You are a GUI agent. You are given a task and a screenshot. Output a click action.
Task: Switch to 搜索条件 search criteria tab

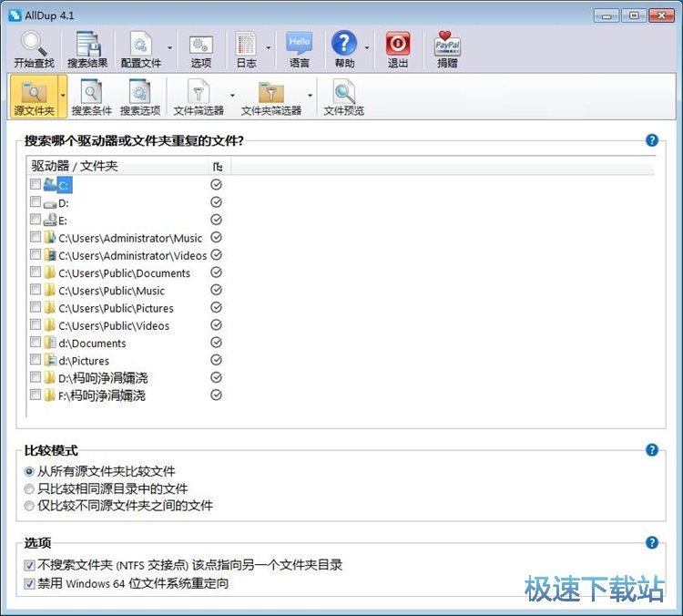click(92, 98)
